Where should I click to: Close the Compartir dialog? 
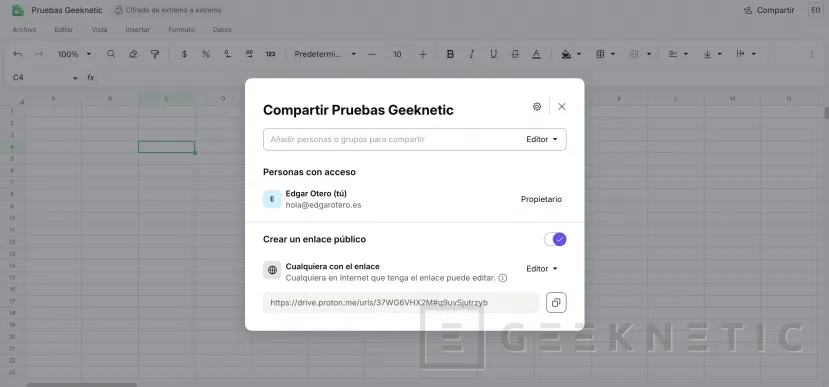(x=561, y=107)
